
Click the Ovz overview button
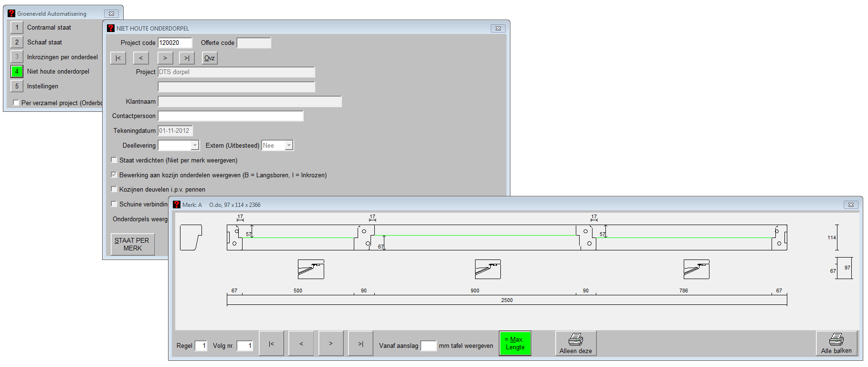210,58
